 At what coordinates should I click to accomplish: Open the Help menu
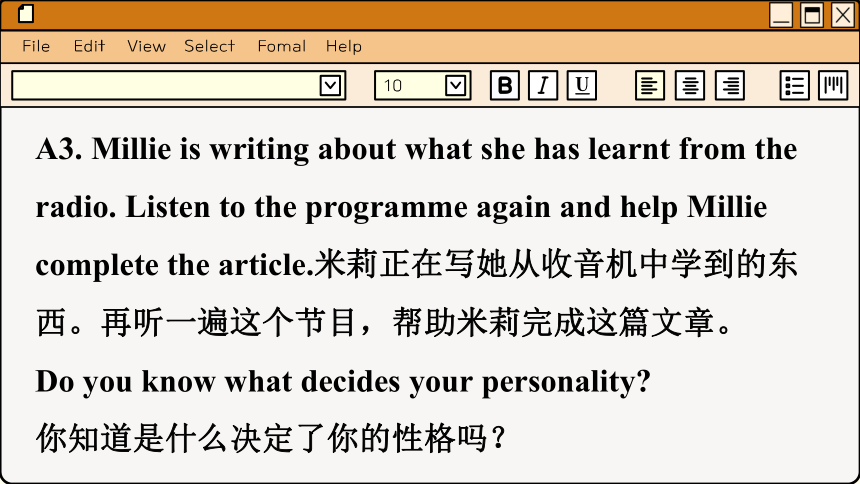pyautogui.click(x=344, y=46)
